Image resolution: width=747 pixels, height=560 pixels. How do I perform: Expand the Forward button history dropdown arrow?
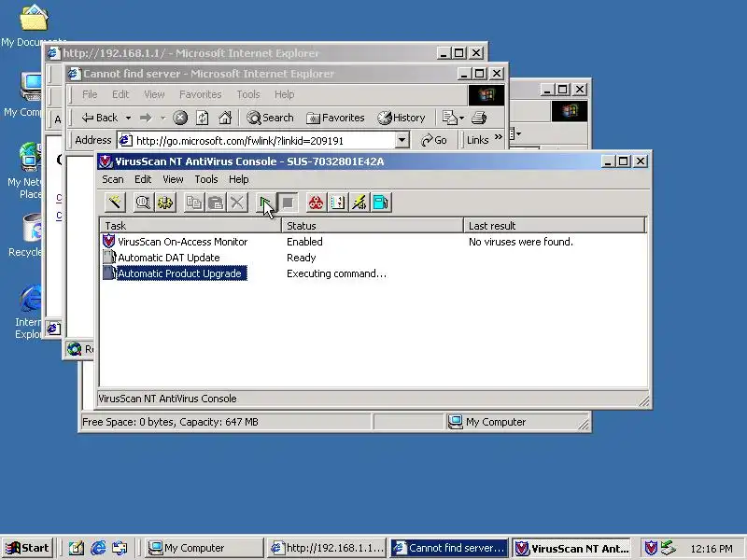[x=162, y=118]
